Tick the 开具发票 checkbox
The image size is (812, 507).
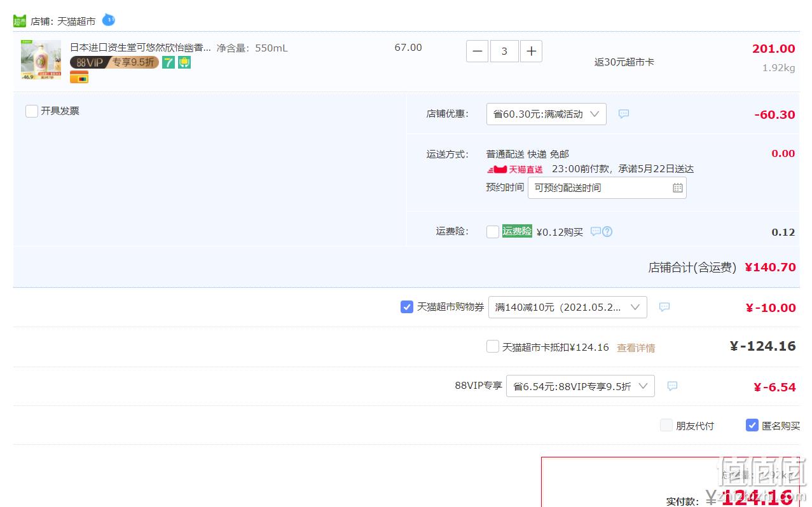click(32, 111)
